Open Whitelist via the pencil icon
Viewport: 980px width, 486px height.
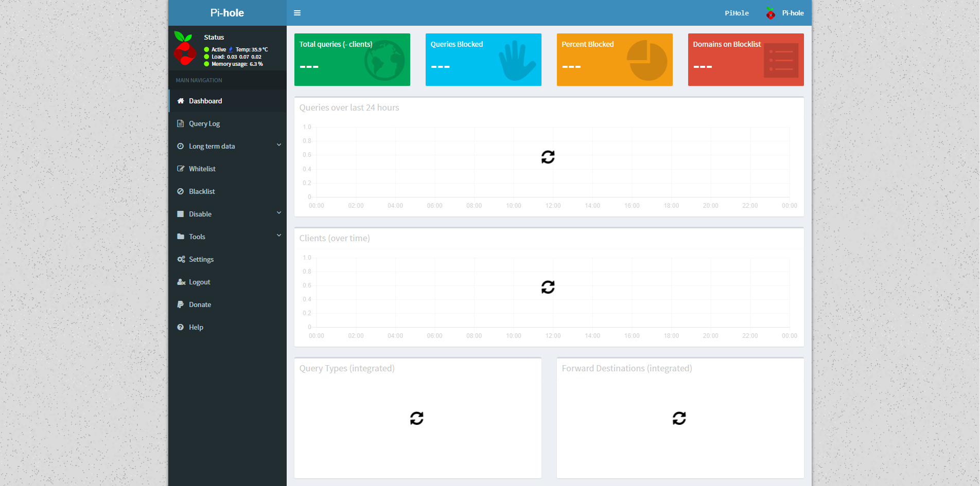pos(180,169)
